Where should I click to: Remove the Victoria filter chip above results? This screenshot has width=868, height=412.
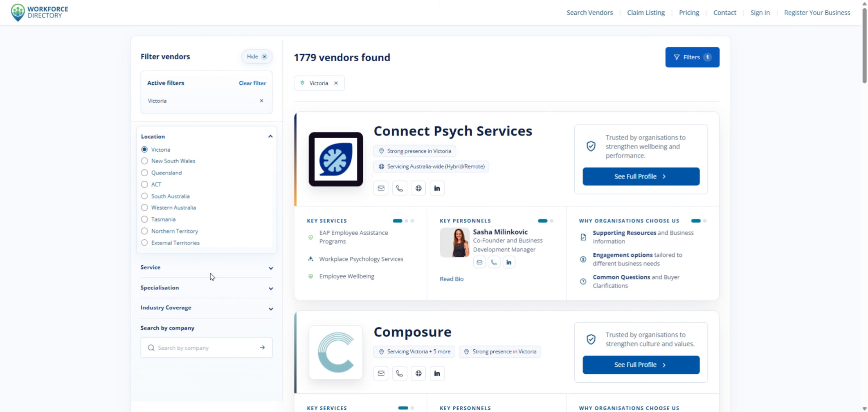[336, 83]
